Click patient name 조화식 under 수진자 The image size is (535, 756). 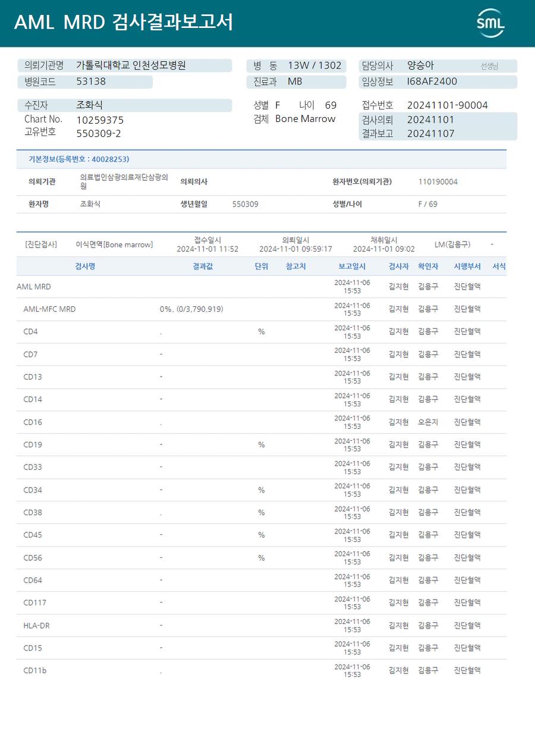click(x=89, y=105)
